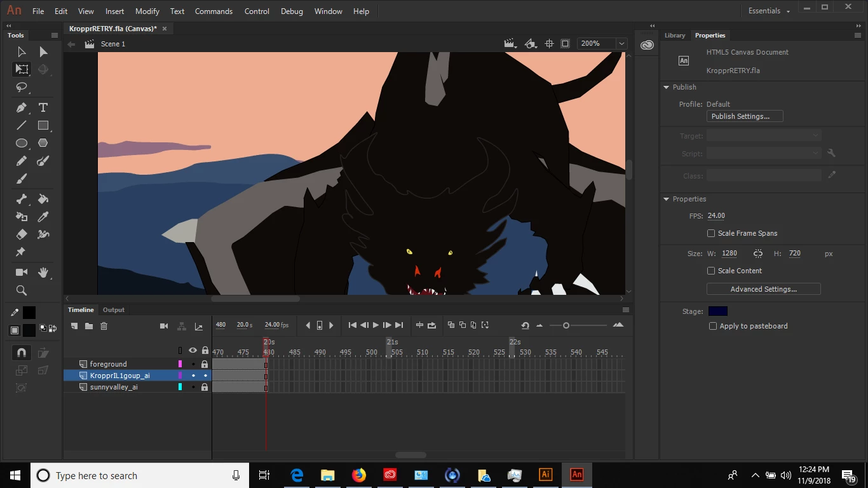This screenshot has width=868, height=488.
Task: Click the Advanced Settings button
Action: click(763, 289)
